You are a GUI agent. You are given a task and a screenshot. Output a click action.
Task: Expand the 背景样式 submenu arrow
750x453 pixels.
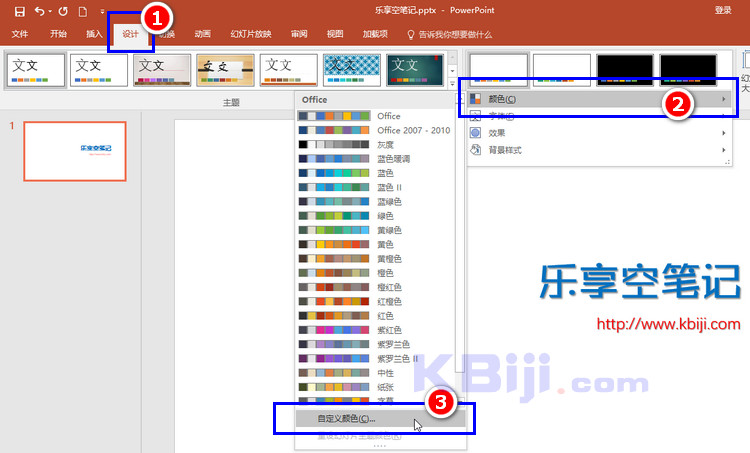pos(724,150)
